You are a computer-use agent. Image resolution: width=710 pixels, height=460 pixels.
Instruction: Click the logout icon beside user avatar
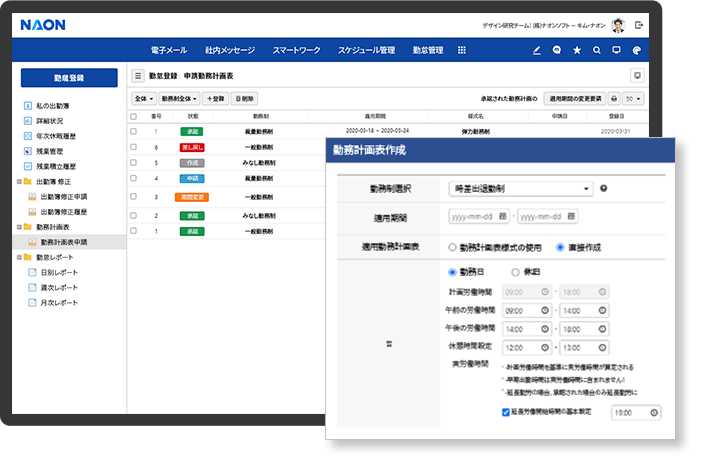640,24
